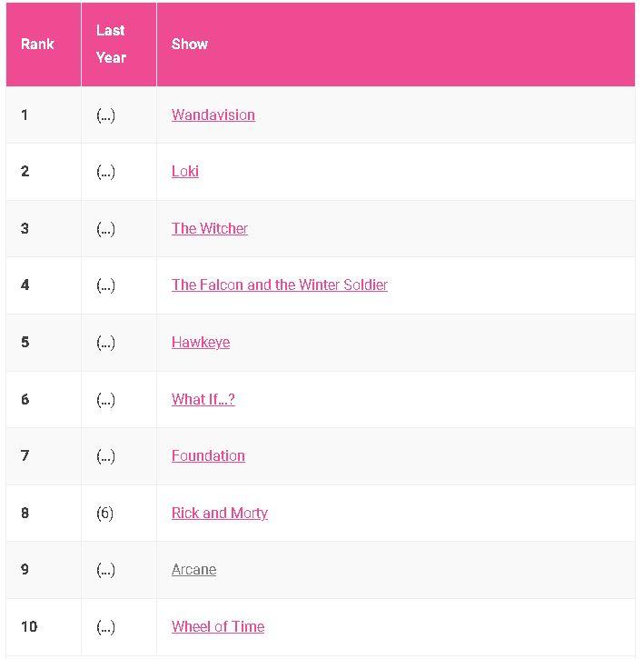
Task: Click the Loki link
Action: coord(185,171)
